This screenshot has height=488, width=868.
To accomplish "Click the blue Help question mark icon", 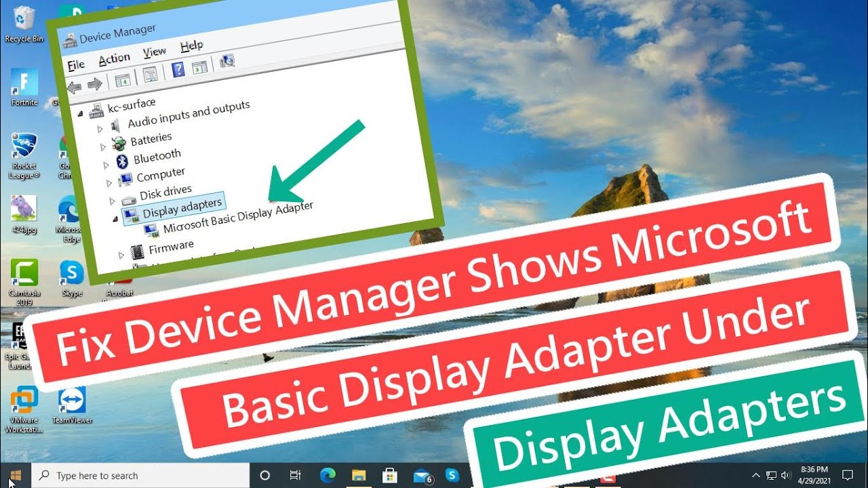I will [x=178, y=69].
